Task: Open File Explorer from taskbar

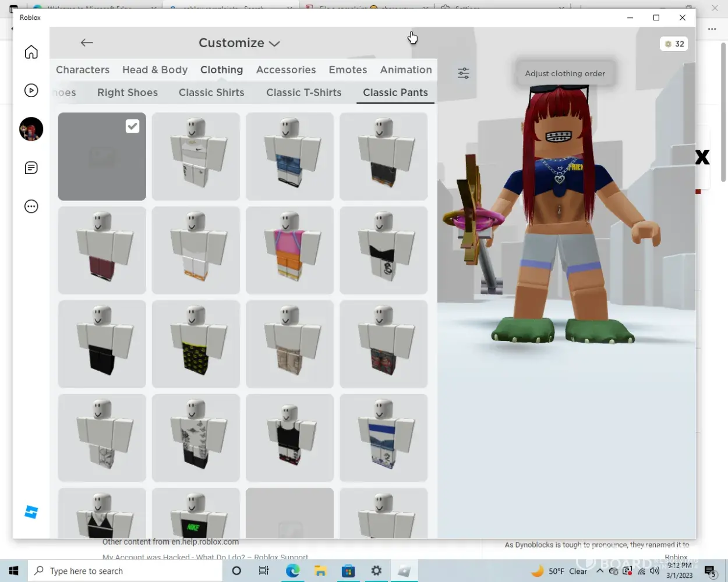Action: tap(320, 571)
